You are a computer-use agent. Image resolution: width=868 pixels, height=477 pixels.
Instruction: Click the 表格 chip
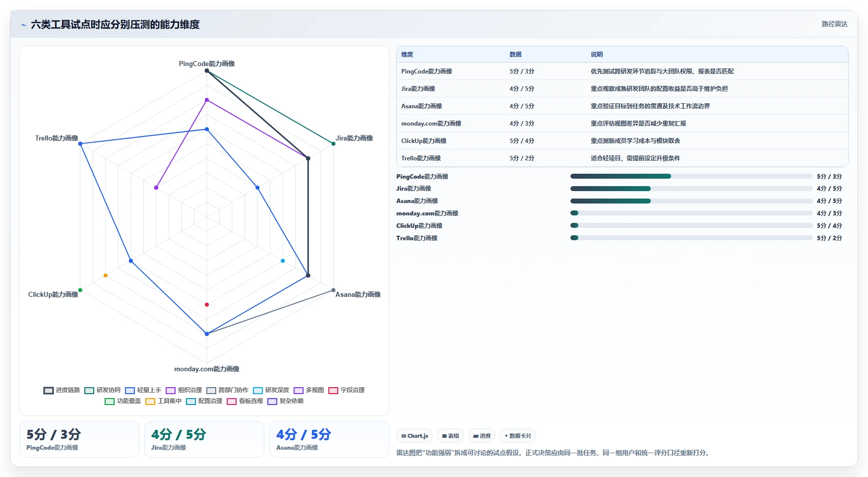(450, 436)
